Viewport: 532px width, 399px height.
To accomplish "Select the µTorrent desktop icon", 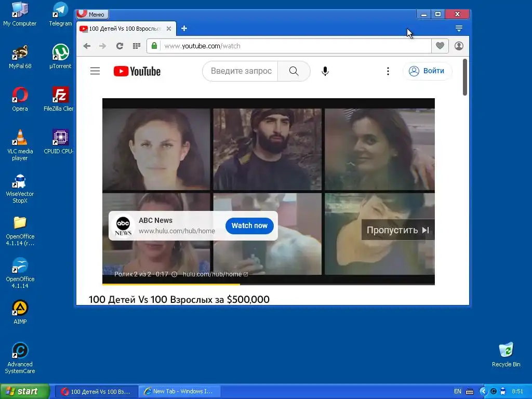I will (x=60, y=57).
